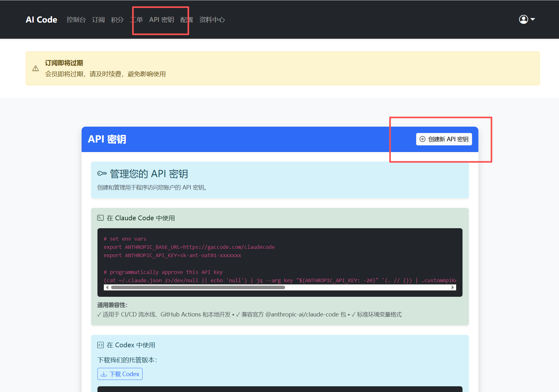
Task: Click the right arrow of code scrollbar
Action: 453,287
